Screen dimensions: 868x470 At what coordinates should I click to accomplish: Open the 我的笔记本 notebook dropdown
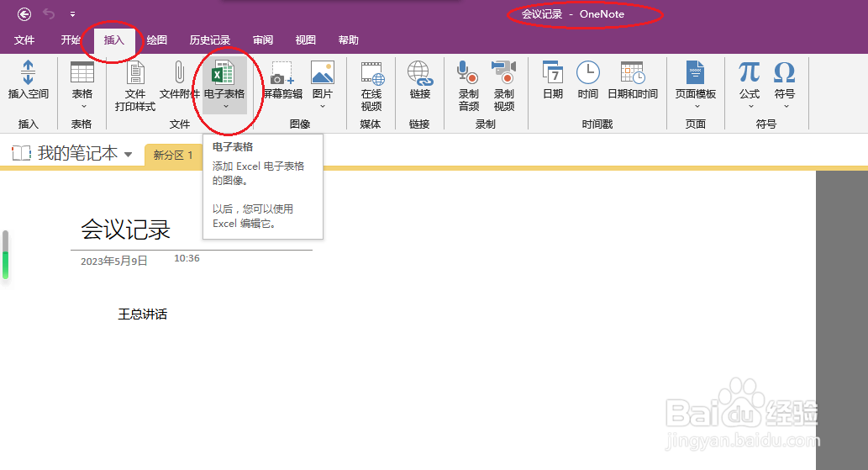128,155
